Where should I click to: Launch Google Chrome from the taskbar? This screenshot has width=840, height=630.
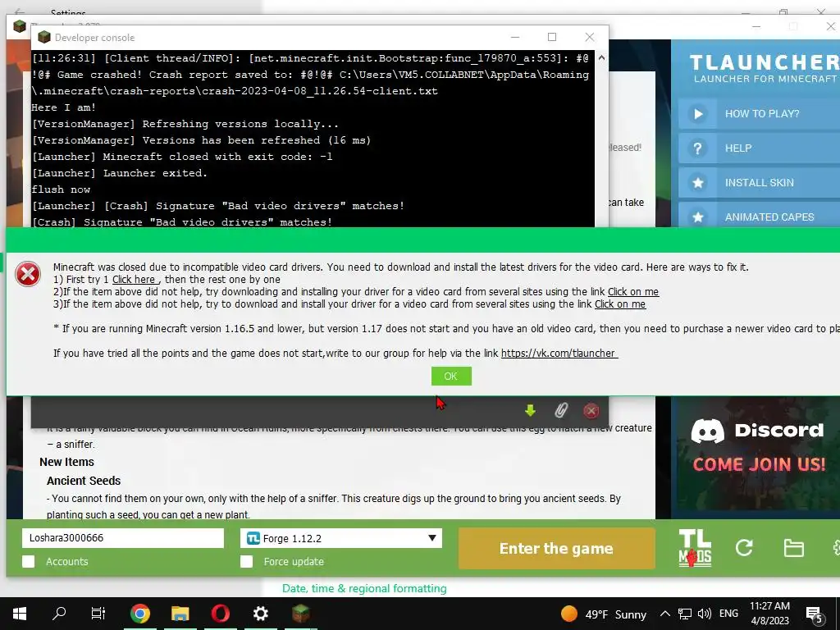[139, 614]
